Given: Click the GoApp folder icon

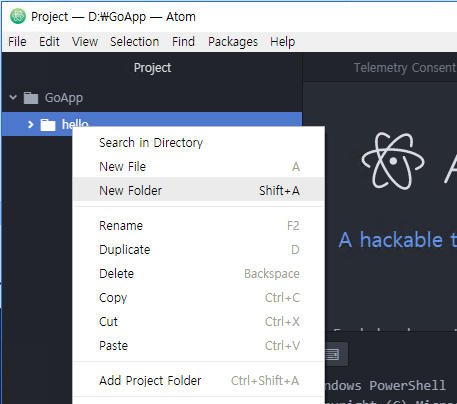Looking at the screenshot, I should pos(31,98).
